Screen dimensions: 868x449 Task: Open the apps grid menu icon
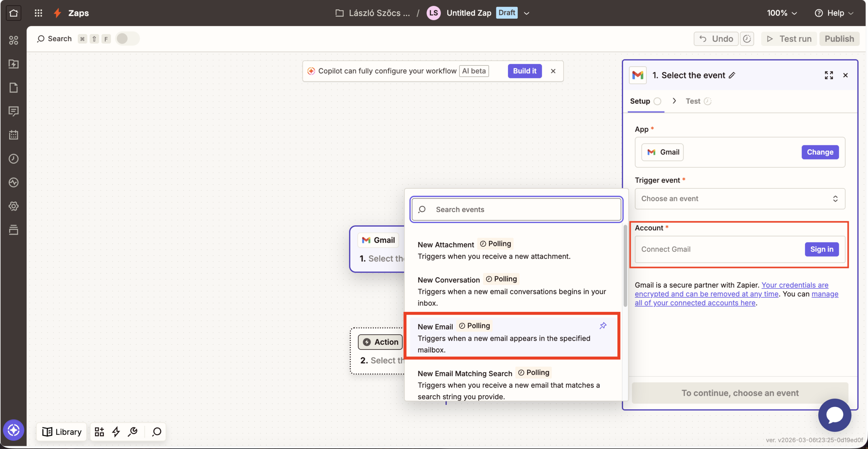[38, 13]
